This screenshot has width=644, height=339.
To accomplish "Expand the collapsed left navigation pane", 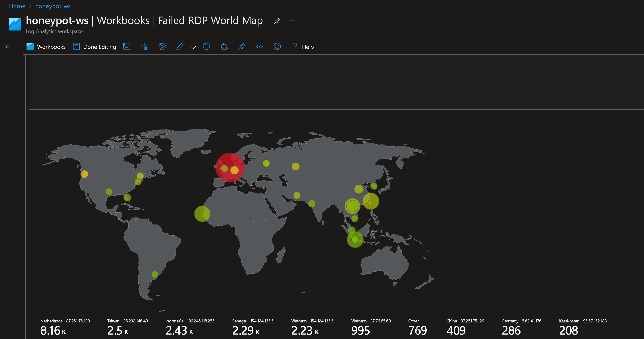I will (x=7, y=47).
